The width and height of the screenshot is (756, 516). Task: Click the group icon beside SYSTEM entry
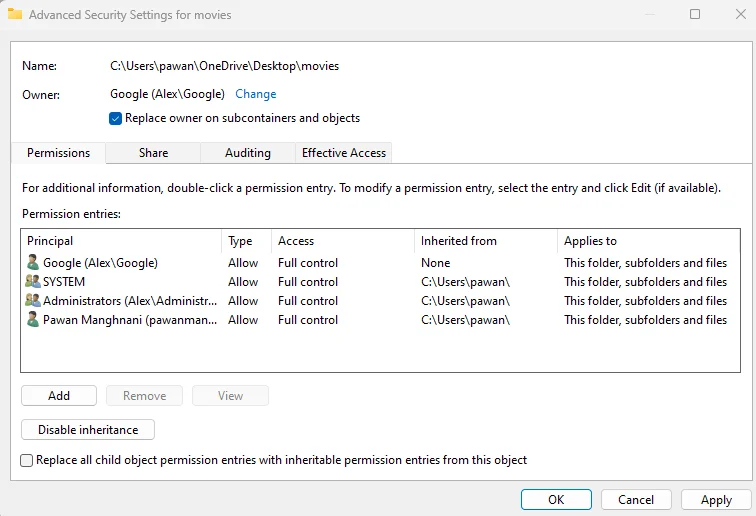[33, 282]
